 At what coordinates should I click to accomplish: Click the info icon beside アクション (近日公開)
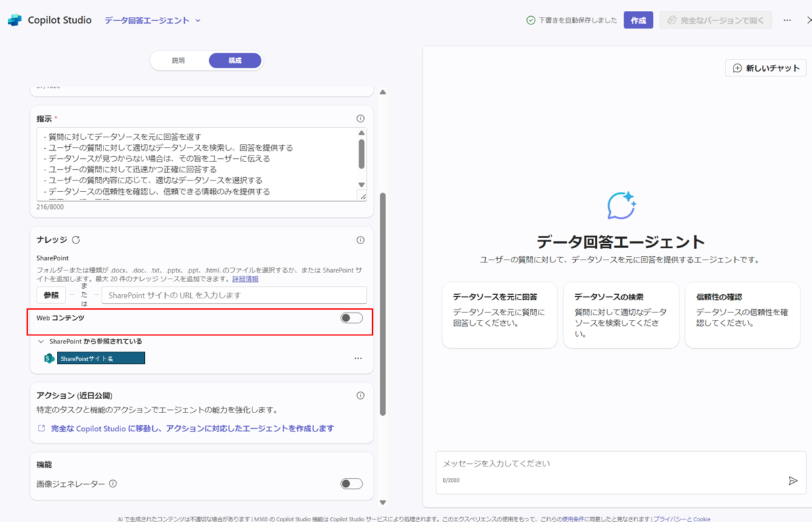point(361,396)
